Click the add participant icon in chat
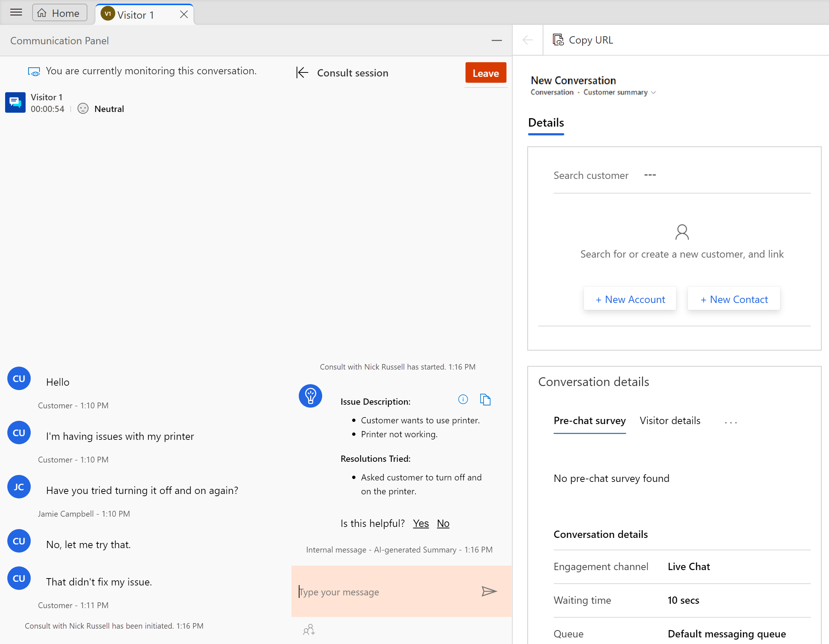 click(309, 630)
